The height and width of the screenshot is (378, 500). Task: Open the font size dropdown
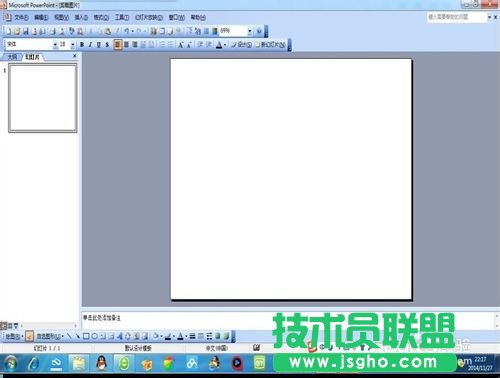[x=73, y=44]
